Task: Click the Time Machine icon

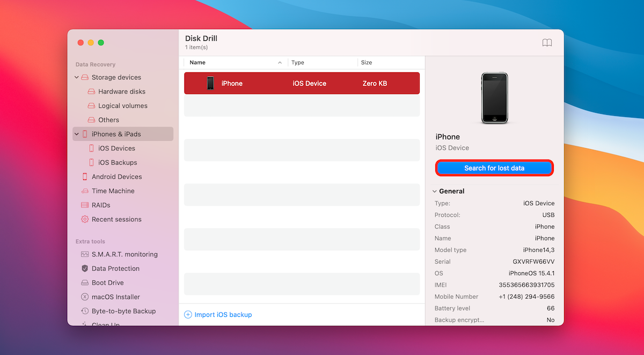Action: 85,191
